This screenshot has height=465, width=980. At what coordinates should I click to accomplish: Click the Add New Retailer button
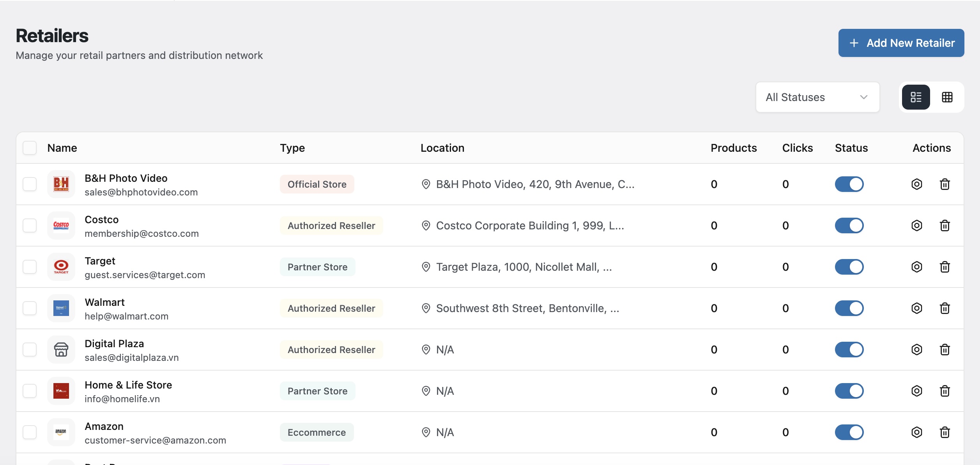[x=901, y=43]
